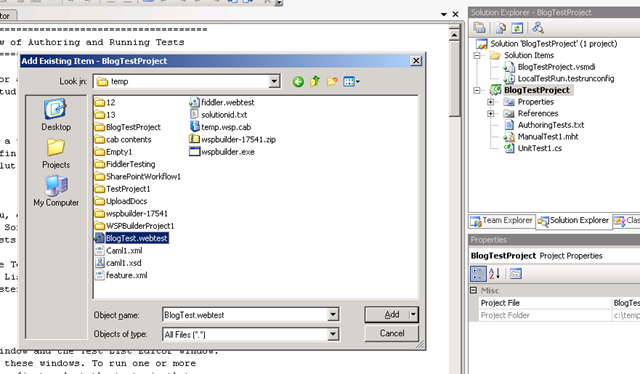Image resolution: width=640 pixels, height=374 pixels.
Task: Switch to Class View tab
Action: 627,221
